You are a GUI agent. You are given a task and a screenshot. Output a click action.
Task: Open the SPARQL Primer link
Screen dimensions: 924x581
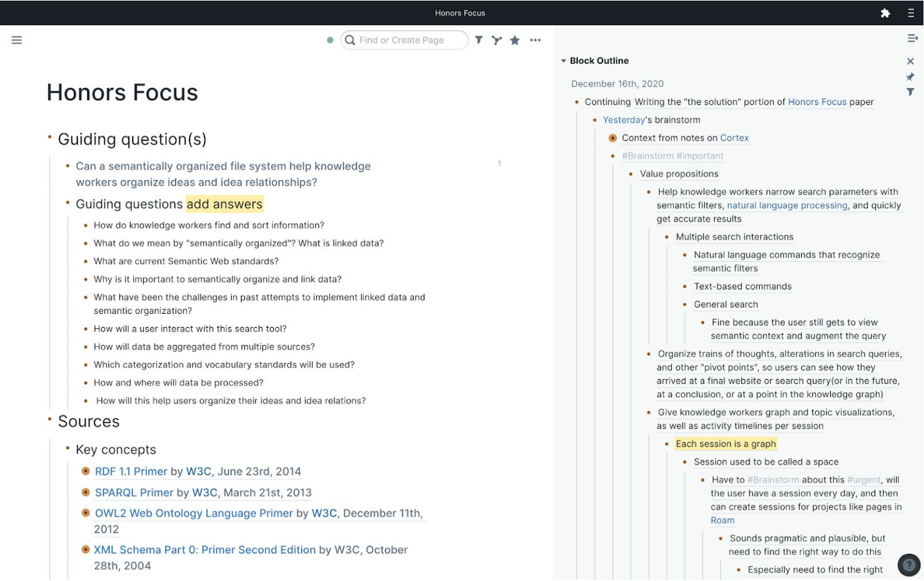point(134,493)
